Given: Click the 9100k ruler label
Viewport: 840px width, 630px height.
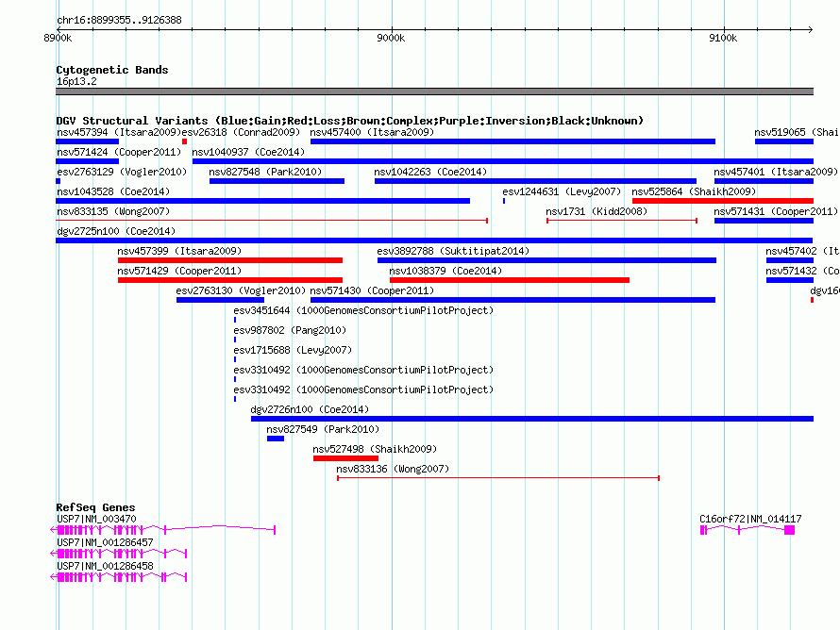Looking at the screenshot, I should (723, 38).
